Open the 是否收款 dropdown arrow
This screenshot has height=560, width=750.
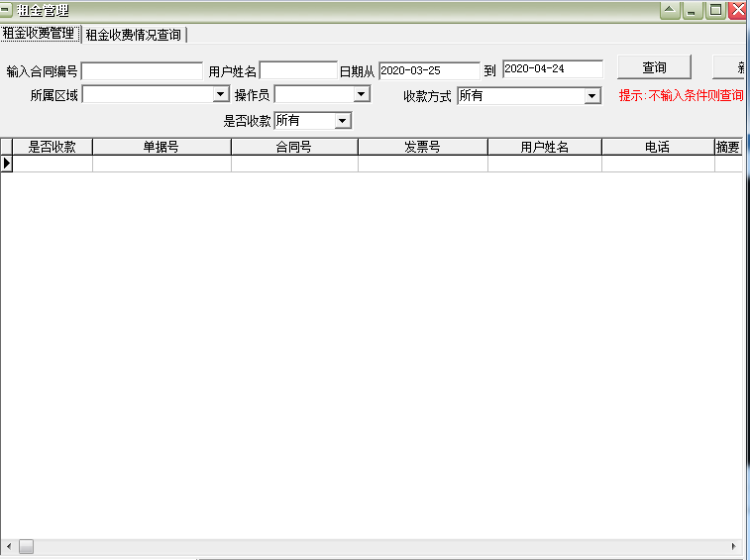(x=343, y=121)
